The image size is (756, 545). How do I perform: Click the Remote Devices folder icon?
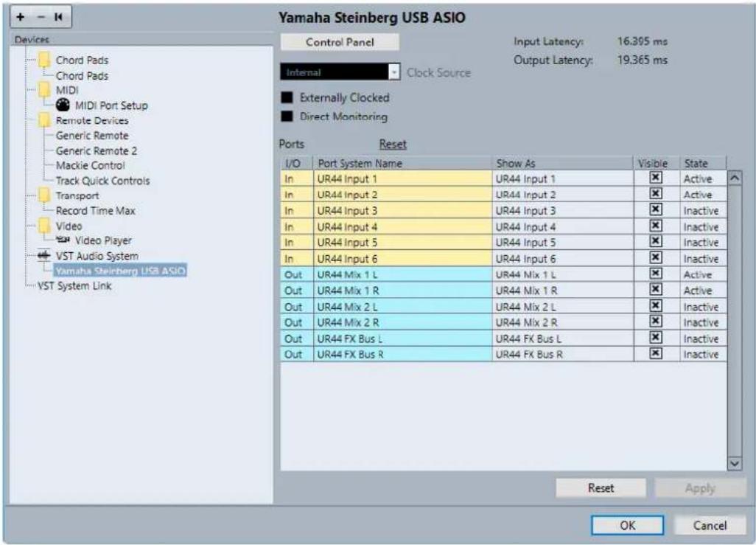44,119
